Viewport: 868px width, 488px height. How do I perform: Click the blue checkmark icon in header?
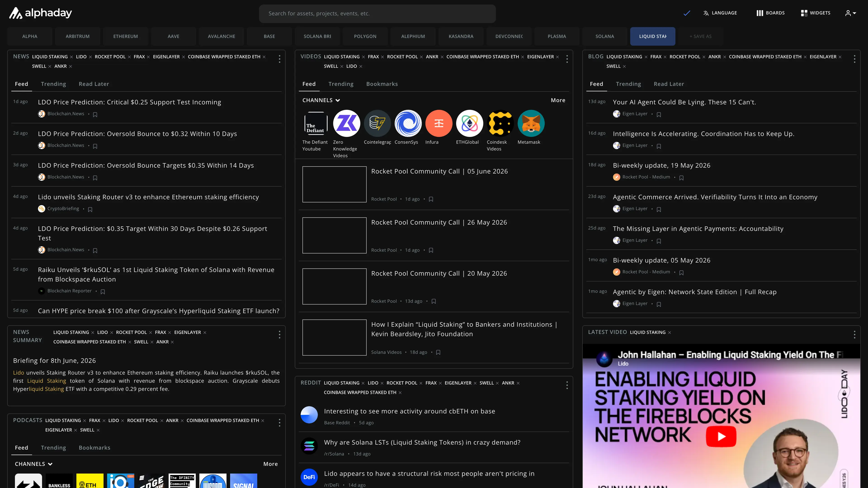[687, 13]
